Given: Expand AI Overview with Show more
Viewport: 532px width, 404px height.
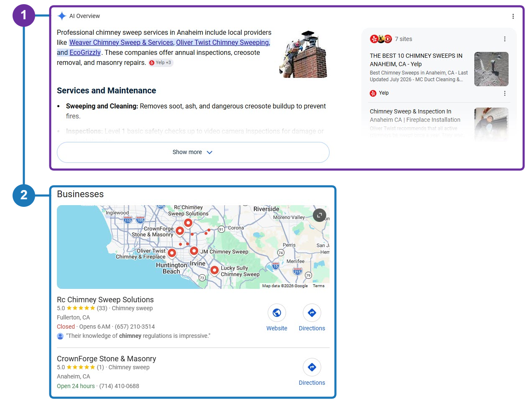Looking at the screenshot, I should pyautogui.click(x=193, y=152).
